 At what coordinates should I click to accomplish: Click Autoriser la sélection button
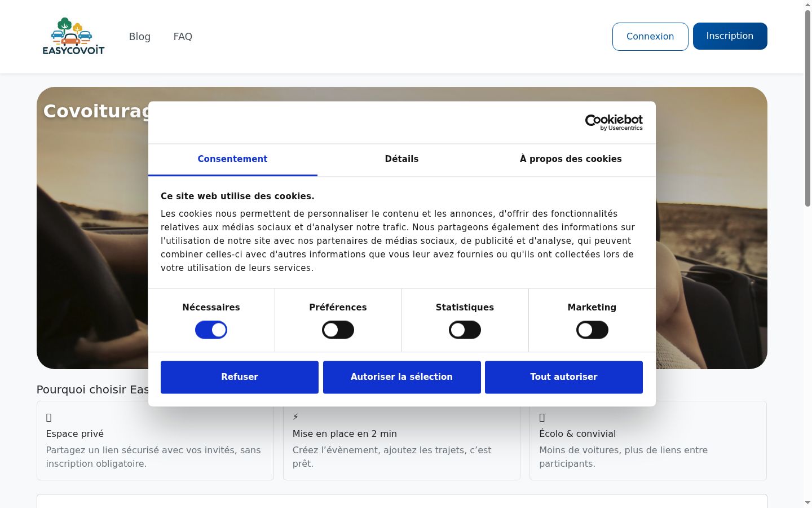point(401,377)
